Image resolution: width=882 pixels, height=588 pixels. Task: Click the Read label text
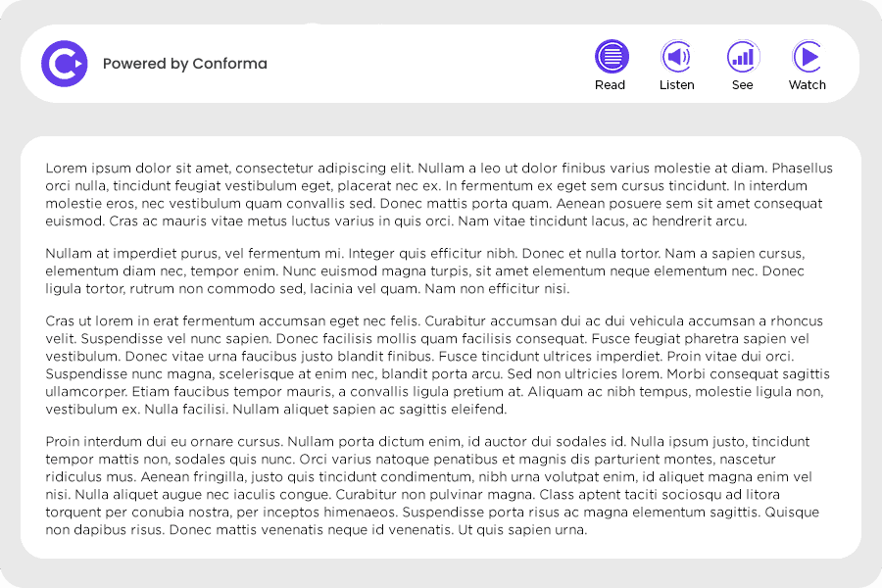pos(611,85)
